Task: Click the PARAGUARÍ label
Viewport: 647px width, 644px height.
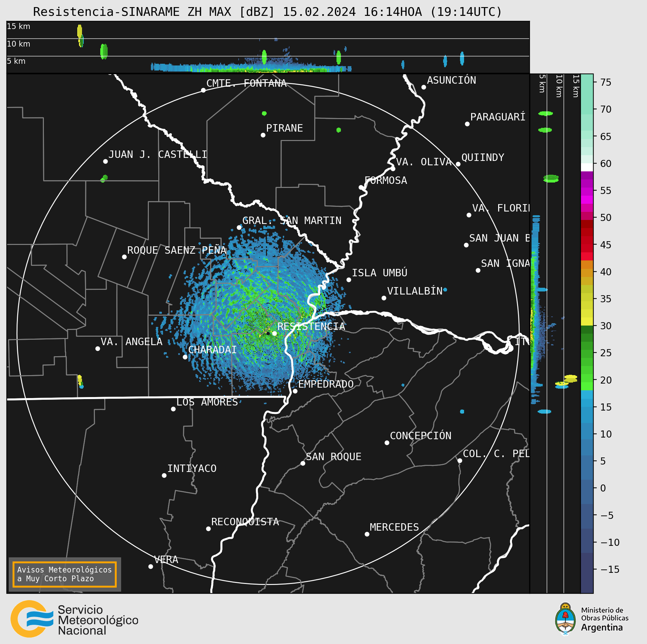Action: pyautogui.click(x=498, y=117)
